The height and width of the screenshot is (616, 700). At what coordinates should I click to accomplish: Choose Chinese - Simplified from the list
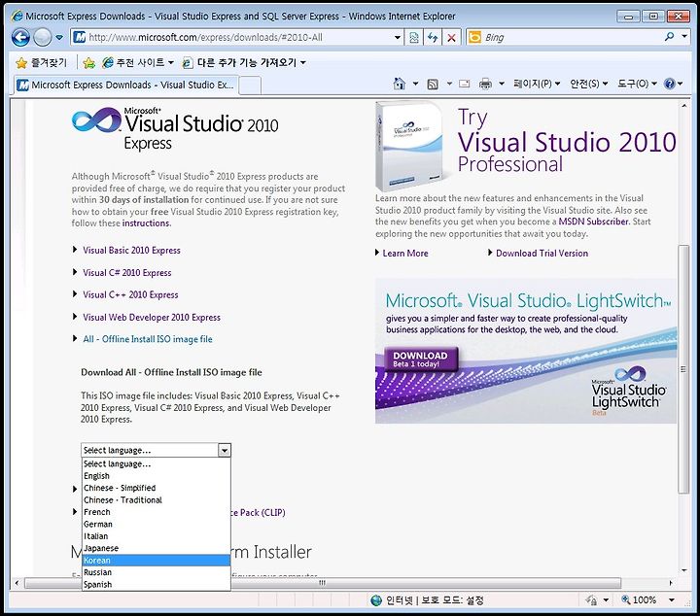tap(157, 488)
